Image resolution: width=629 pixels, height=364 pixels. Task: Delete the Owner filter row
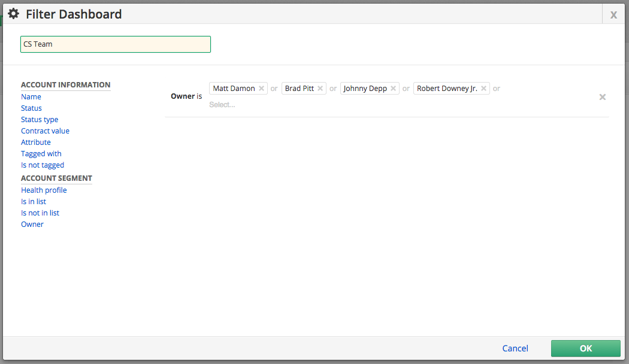[x=603, y=97]
